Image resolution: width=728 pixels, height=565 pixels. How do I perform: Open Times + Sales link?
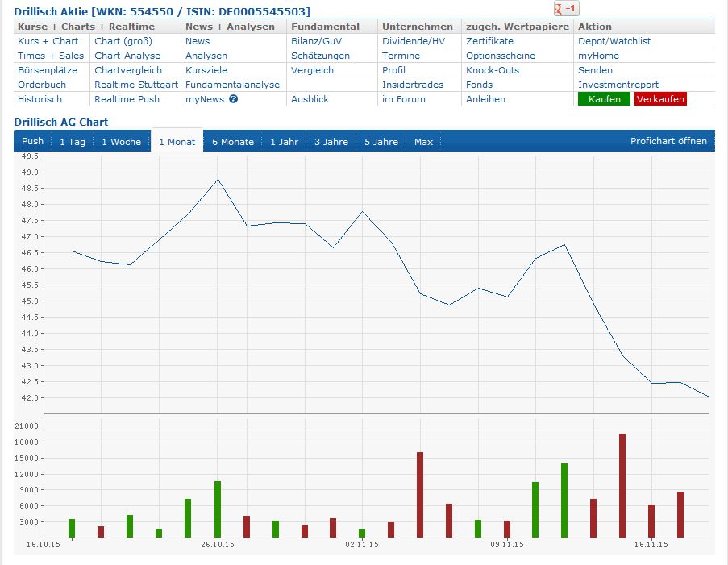51,56
